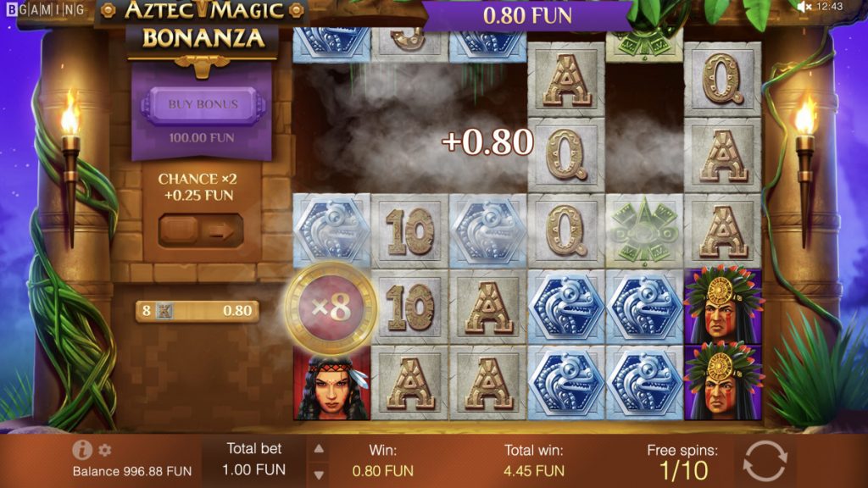Select the faded green Aztec calendar symbol

coord(644,230)
